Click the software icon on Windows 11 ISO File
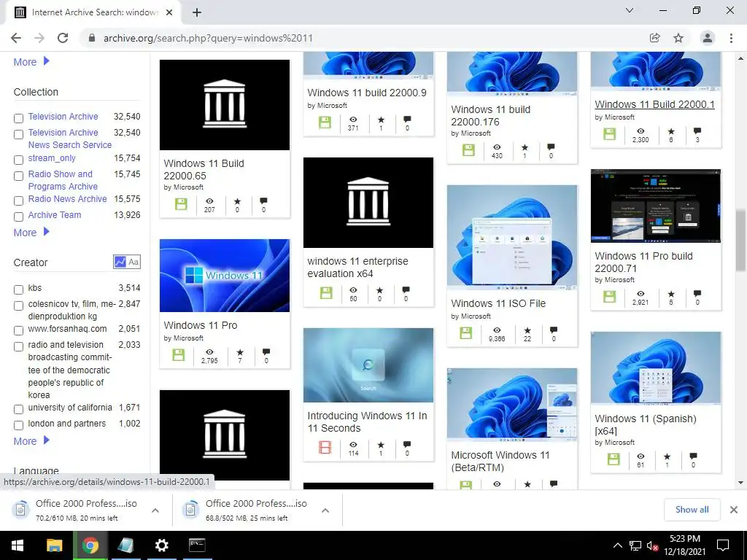The width and height of the screenshot is (747, 560). 466,332
